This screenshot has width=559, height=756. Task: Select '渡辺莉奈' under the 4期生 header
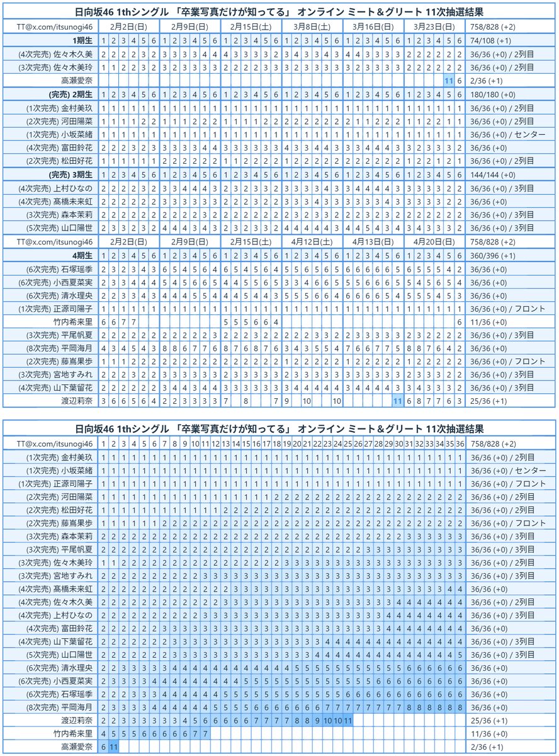[x=77, y=401]
